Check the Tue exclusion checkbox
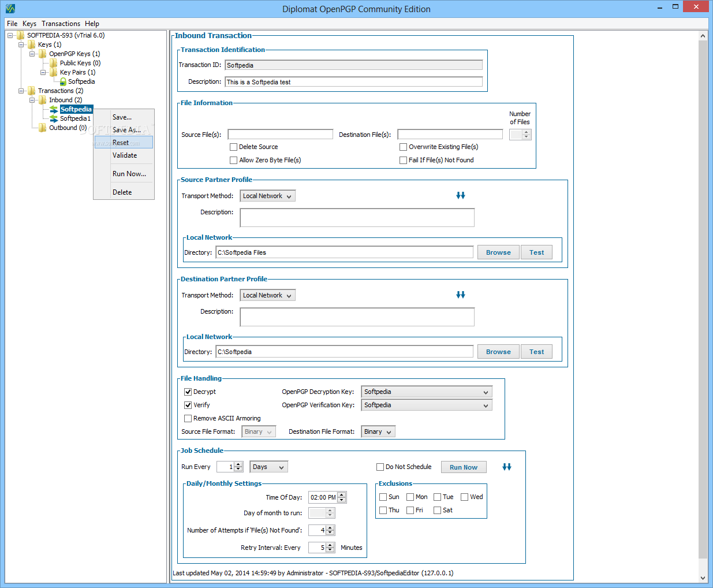This screenshot has height=588, width=713. (x=437, y=497)
